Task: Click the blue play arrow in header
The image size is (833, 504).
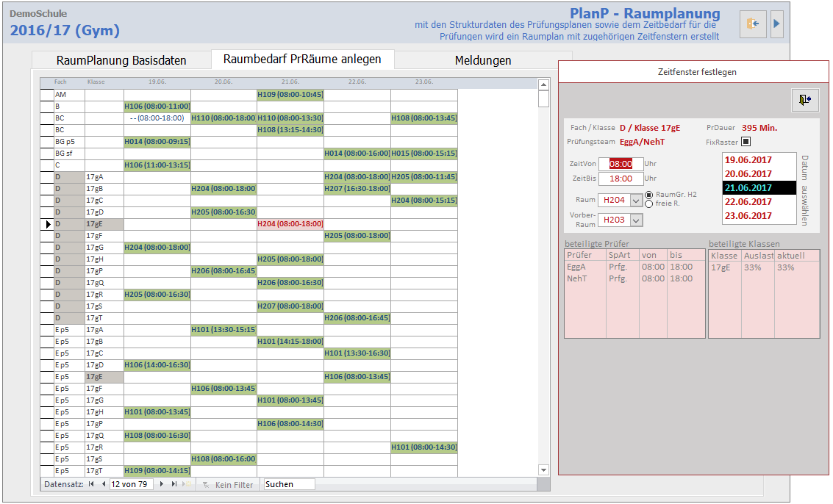Action: coord(776,24)
